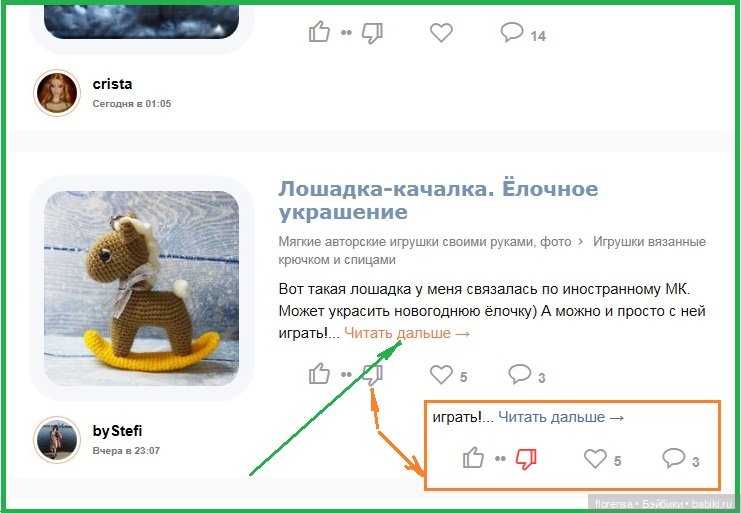Open category Мягкие авторские игрушки своими руками
Viewport: 741px width, 513px height.
point(425,242)
